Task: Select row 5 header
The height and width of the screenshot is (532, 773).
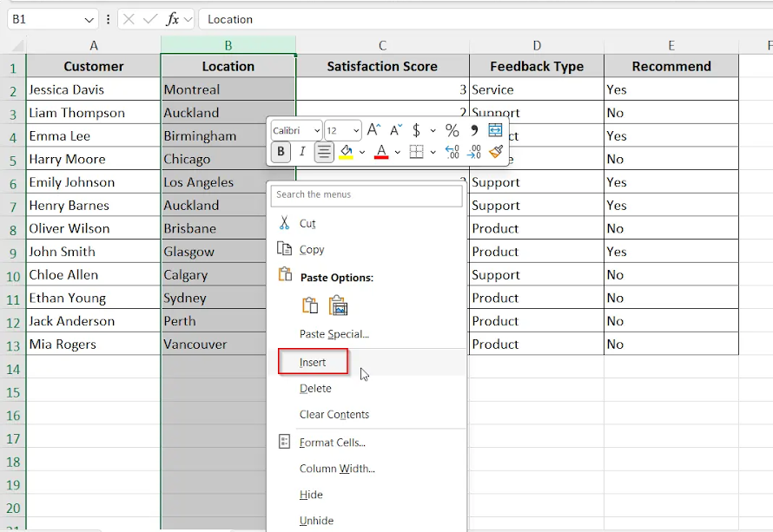Action: click(13, 160)
